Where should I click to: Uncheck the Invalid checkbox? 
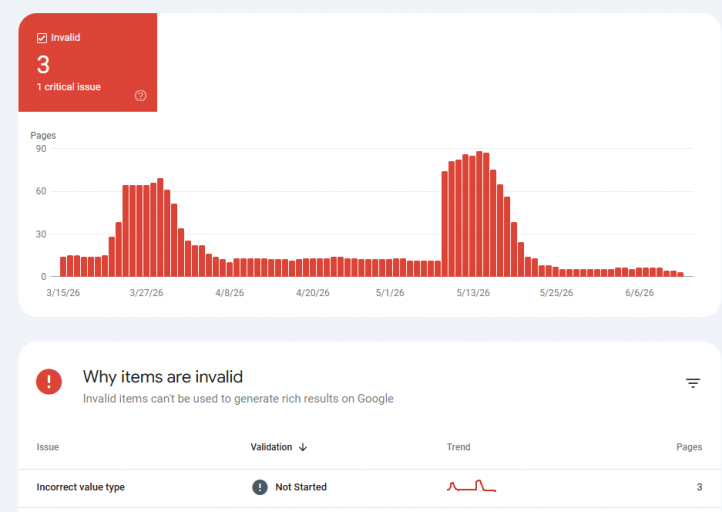42,38
